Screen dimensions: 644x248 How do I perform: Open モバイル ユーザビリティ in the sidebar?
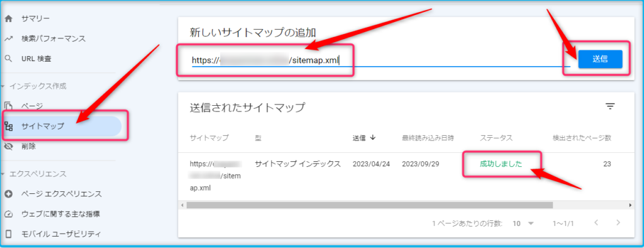click(x=61, y=234)
